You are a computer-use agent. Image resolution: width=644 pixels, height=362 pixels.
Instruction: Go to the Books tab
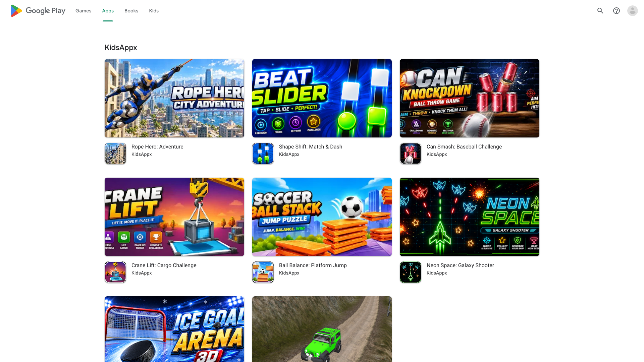pos(131,11)
